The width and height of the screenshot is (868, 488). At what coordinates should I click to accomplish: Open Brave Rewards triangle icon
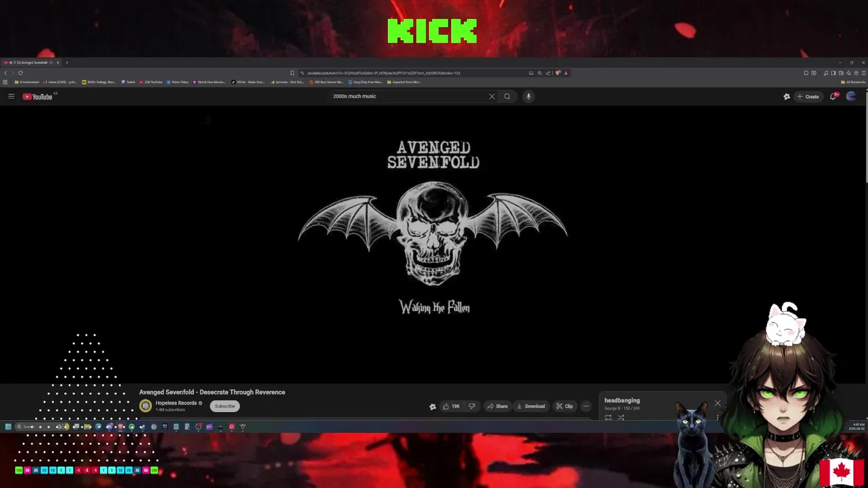566,73
